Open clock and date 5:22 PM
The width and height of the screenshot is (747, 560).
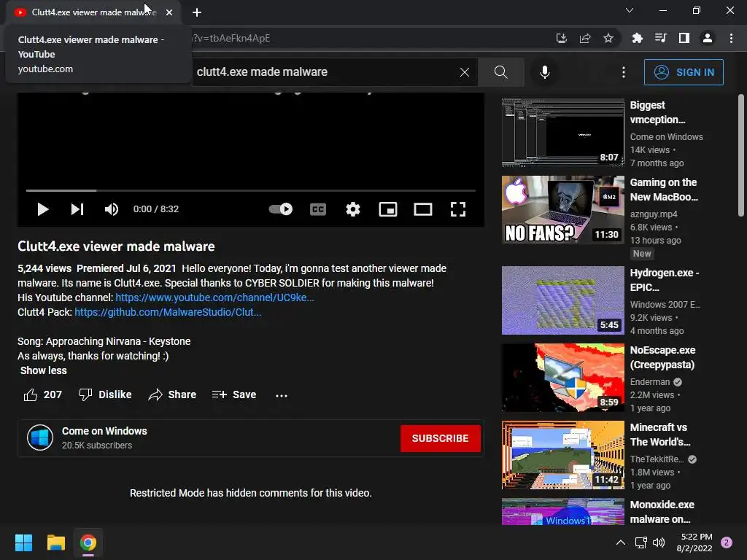694,542
